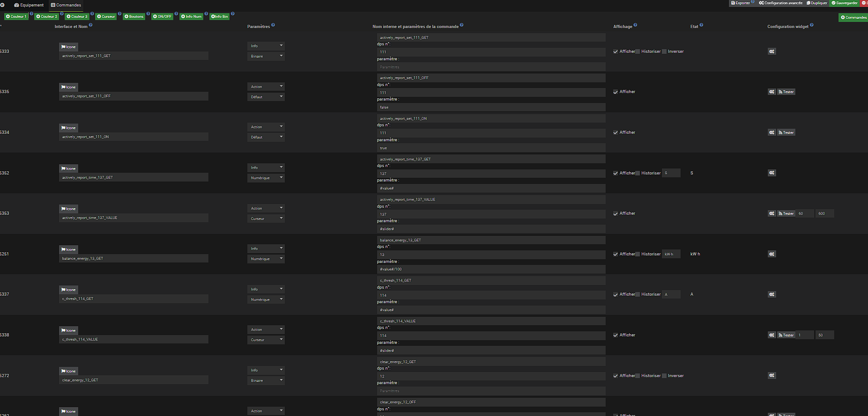
Task: Add a Curseur command
Action: [x=106, y=16]
